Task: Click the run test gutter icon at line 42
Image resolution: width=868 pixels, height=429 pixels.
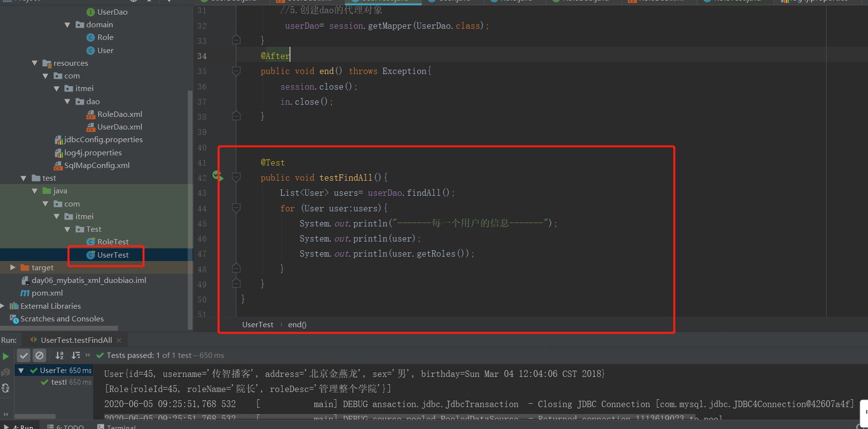Action: (x=218, y=176)
